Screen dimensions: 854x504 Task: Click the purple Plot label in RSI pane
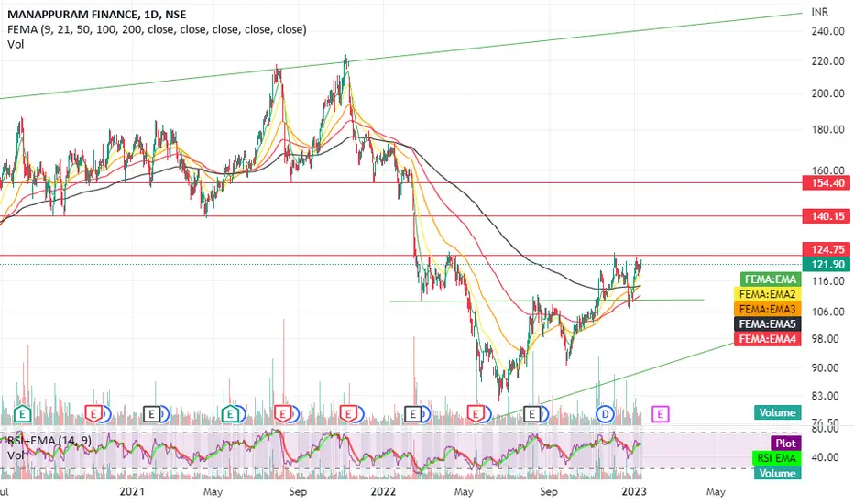pos(785,444)
